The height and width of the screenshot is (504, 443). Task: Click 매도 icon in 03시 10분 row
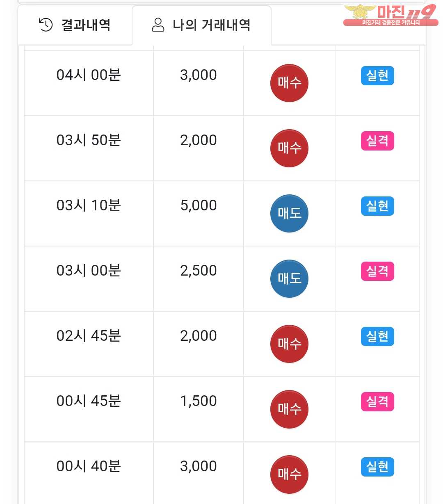(x=289, y=213)
